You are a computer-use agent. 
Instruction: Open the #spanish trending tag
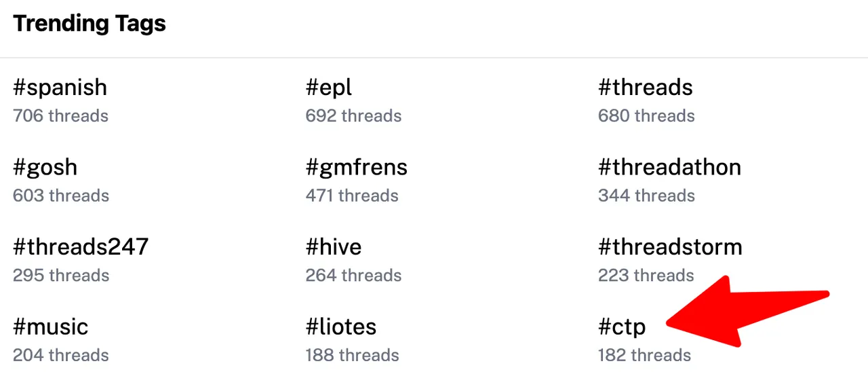pyautogui.click(x=60, y=88)
